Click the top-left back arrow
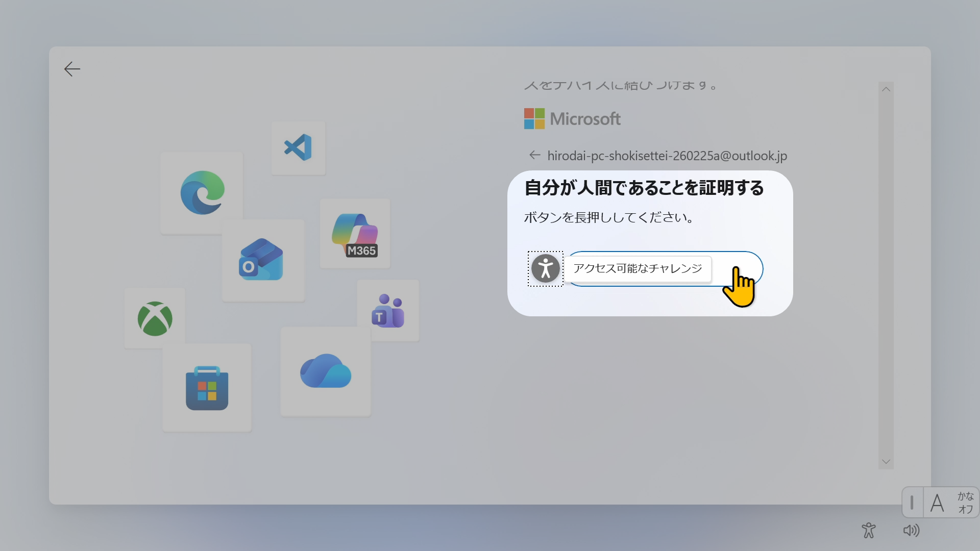Image resolution: width=980 pixels, height=551 pixels. pos(71,69)
